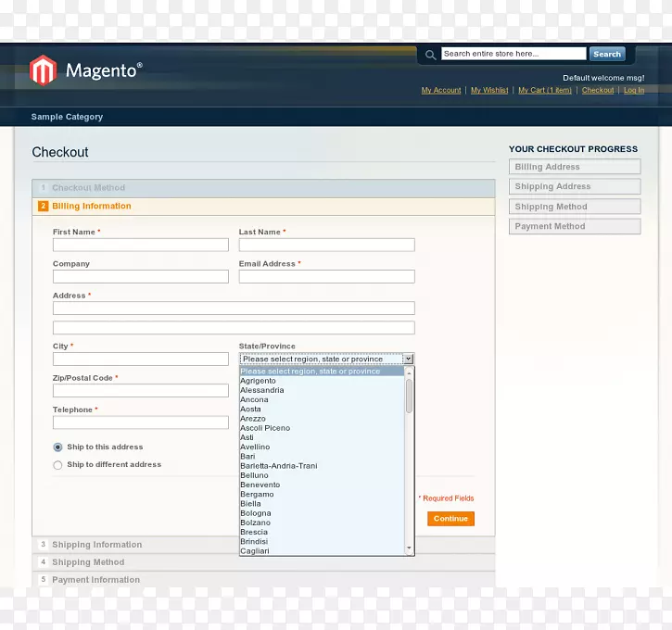Click the Payment Information step number icon

point(43,580)
